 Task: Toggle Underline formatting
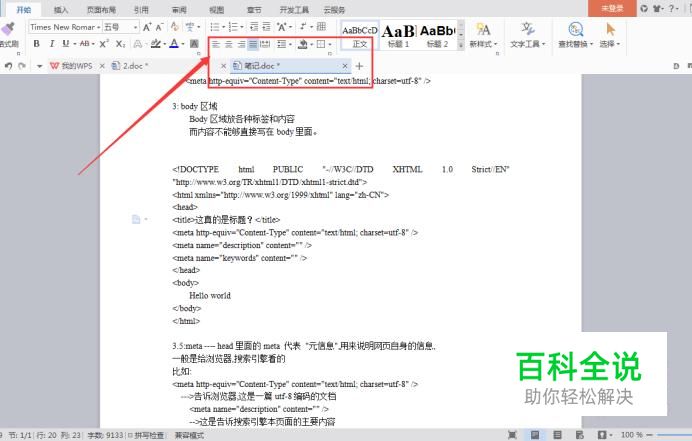(66, 44)
